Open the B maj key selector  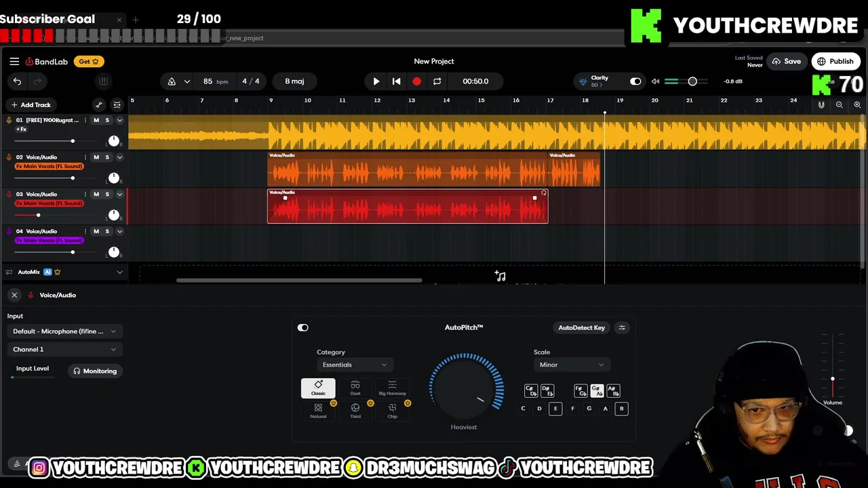(x=294, y=81)
